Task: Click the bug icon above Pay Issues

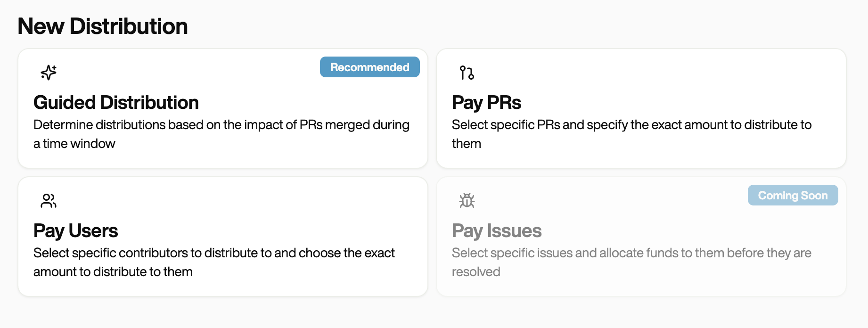Action: pos(467,201)
